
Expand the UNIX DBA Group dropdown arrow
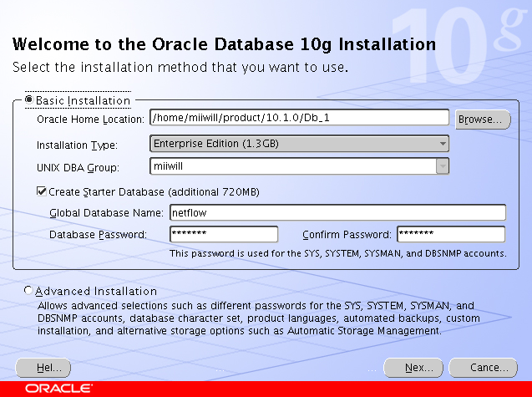(443, 166)
